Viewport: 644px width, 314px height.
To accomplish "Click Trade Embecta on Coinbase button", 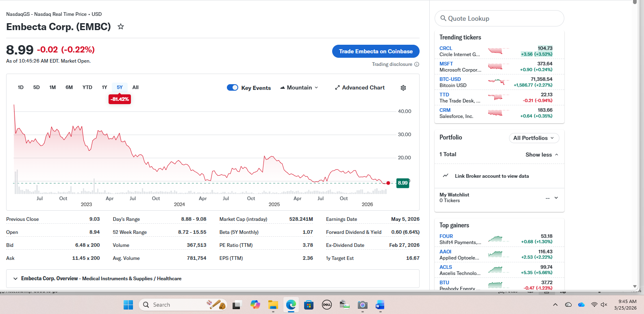I will click(x=376, y=51).
